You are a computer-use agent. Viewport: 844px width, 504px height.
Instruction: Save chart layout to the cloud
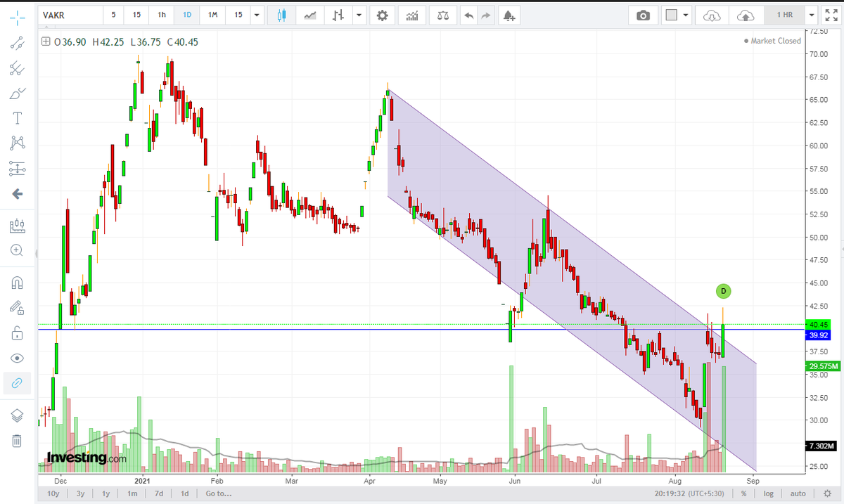pyautogui.click(x=746, y=15)
